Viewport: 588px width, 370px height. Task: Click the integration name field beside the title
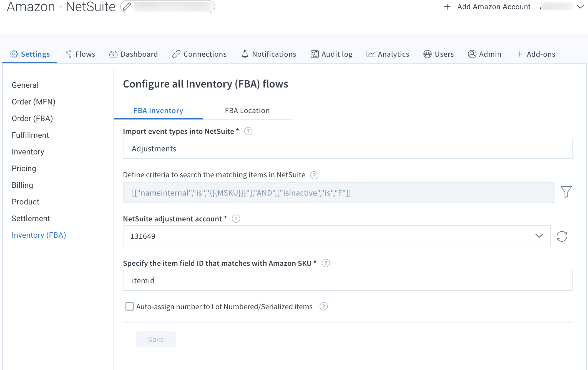click(168, 7)
